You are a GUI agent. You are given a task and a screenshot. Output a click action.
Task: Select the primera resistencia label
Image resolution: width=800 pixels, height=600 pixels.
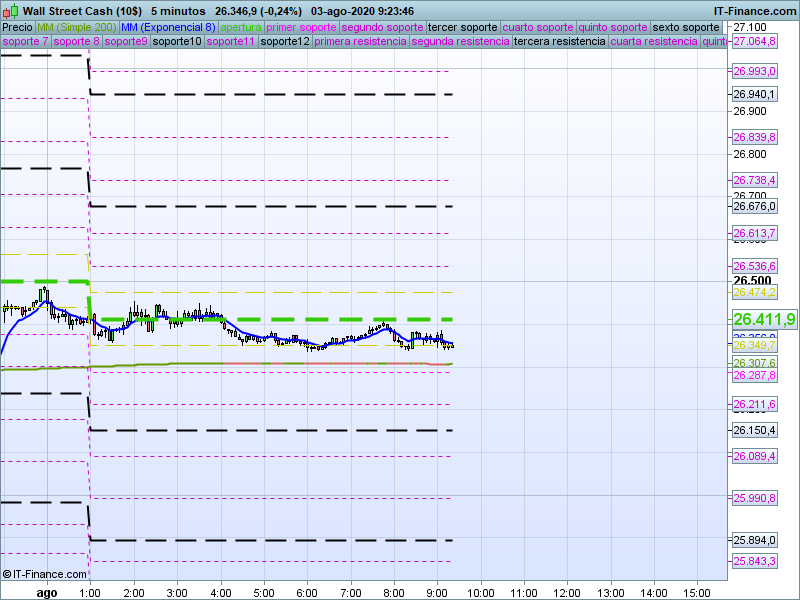pyautogui.click(x=360, y=42)
